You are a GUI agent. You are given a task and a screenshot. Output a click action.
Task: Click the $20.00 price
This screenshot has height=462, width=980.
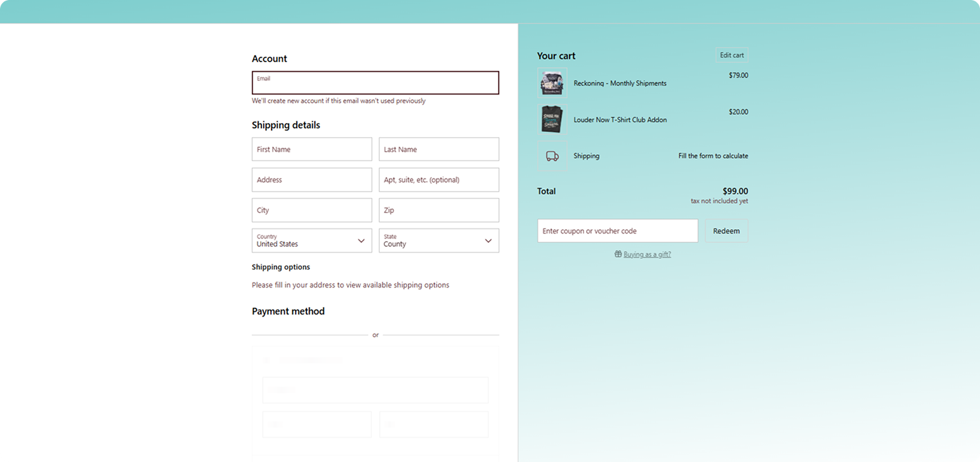pyautogui.click(x=738, y=112)
